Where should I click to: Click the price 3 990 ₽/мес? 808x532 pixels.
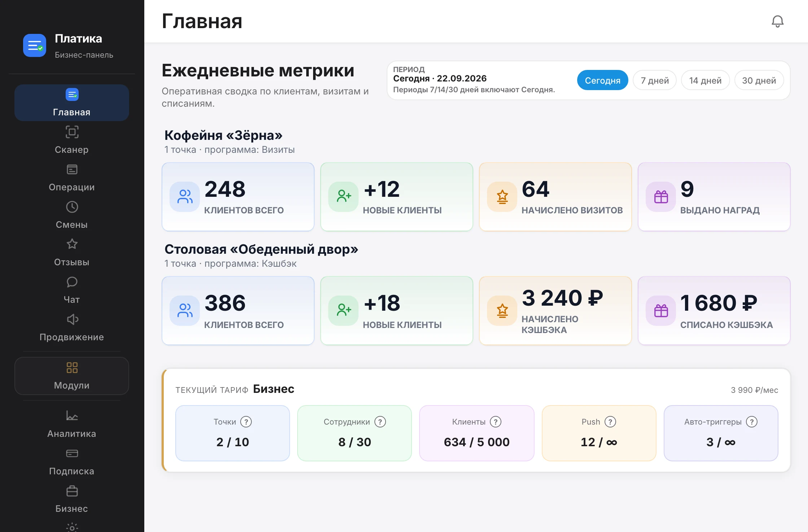[754, 390]
